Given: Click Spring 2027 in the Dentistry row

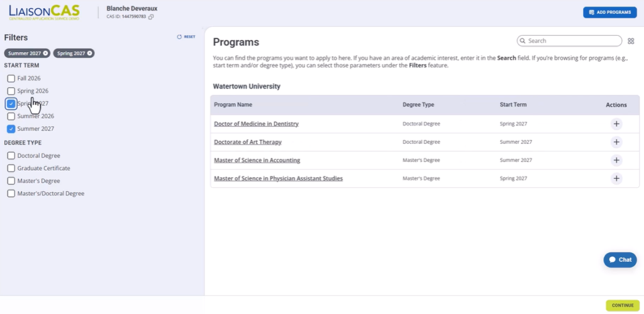Looking at the screenshot, I should point(513,124).
